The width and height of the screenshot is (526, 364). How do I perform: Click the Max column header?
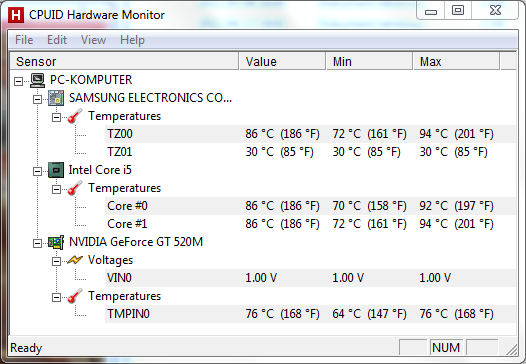[457, 61]
